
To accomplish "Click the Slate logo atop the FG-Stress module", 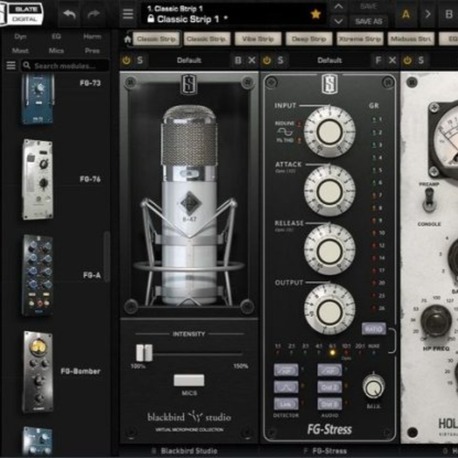I will [329, 84].
